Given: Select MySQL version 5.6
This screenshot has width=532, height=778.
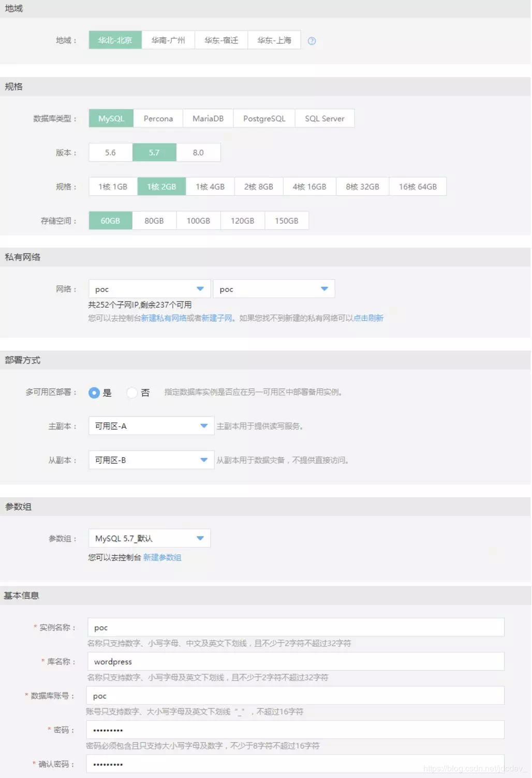Looking at the screenshot, I should point(110,152).
